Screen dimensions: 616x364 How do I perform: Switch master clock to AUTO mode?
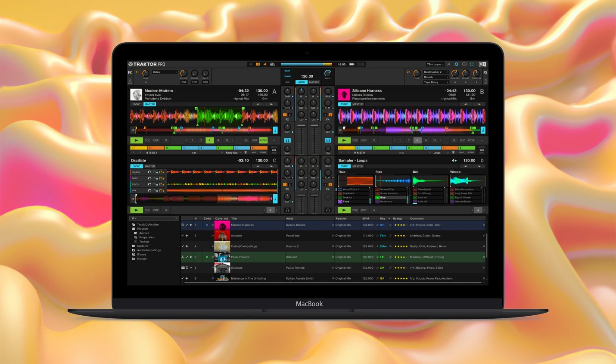point(302,82)
